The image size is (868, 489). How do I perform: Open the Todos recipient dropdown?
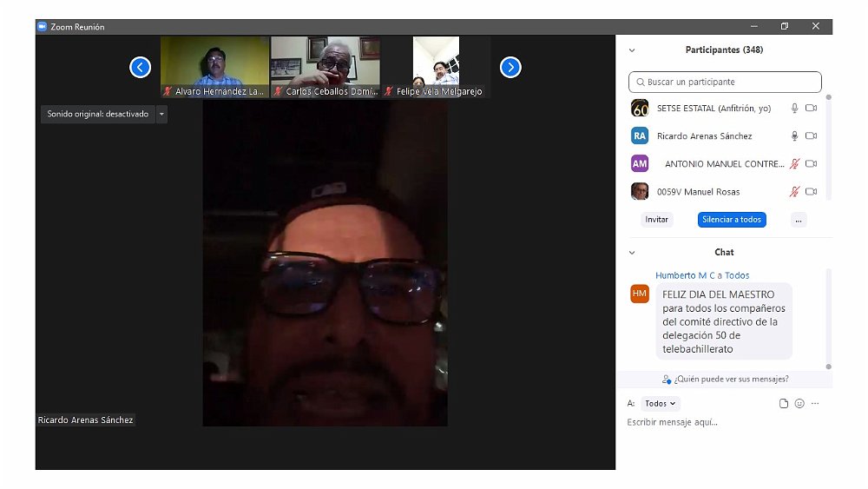tap(661, 404)
